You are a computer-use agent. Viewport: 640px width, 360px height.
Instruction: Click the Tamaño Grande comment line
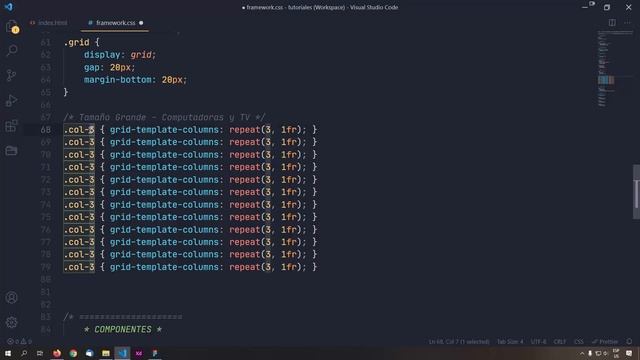[164, 117]
